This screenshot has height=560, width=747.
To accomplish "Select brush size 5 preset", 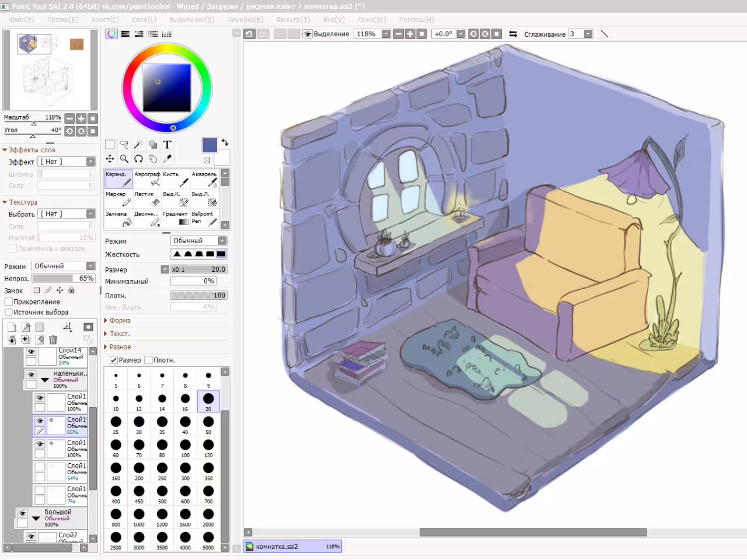I will (116, 378).
